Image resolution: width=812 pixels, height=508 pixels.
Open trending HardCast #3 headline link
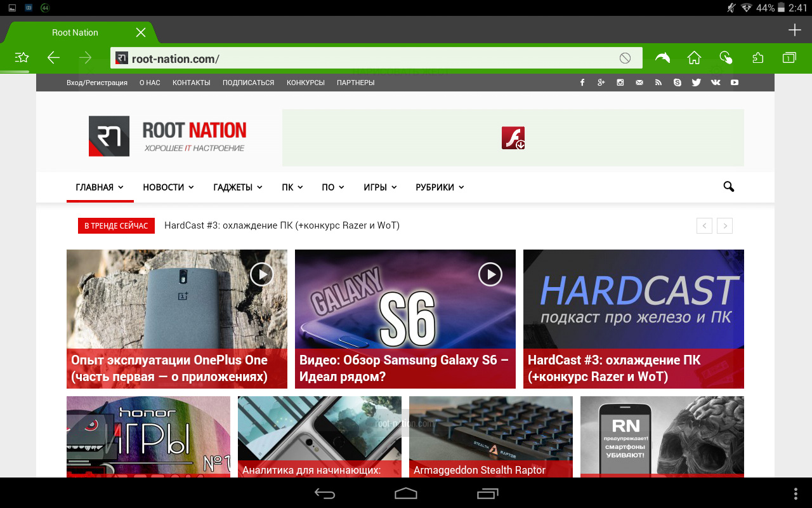tap(282, 225)
